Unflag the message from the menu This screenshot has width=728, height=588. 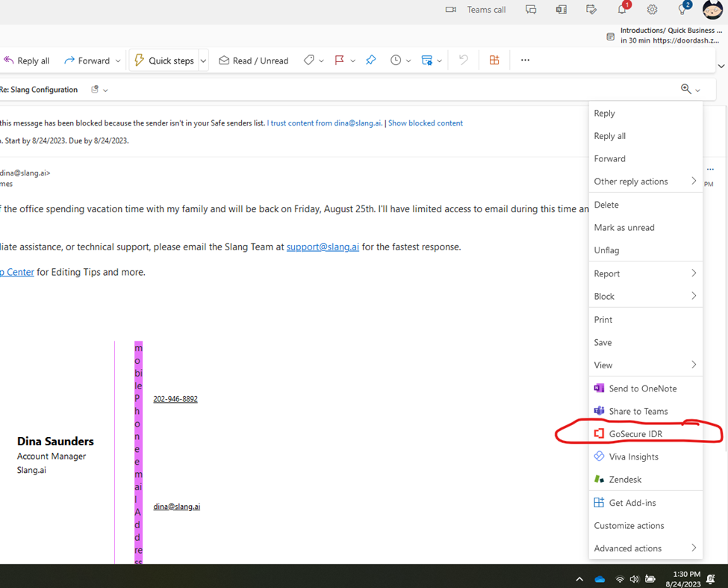click(x=606, y=250)
